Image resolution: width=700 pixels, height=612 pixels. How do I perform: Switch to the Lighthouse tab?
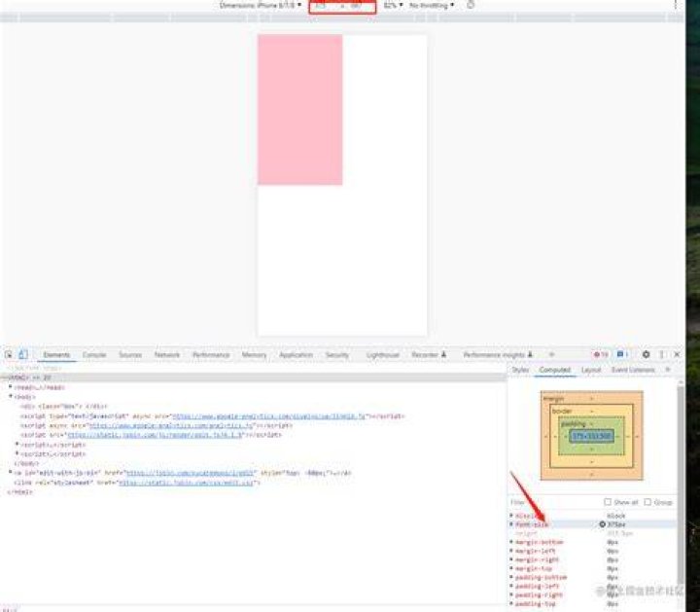[x=383, y=355]
